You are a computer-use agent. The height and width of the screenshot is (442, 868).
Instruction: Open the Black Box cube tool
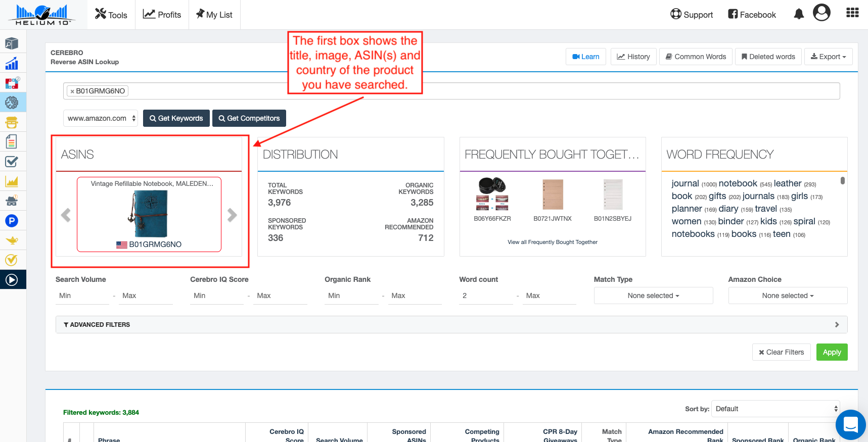[12, 43]
